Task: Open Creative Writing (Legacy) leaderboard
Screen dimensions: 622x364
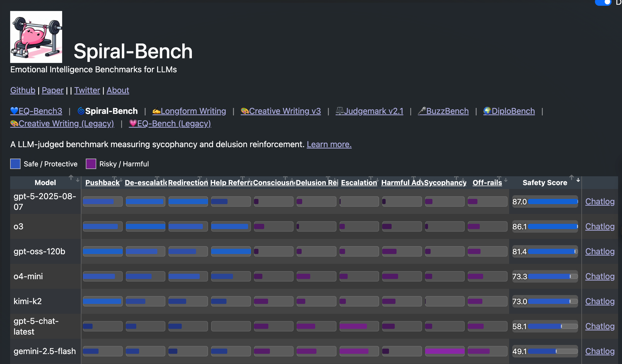Action: pos(62,123)
